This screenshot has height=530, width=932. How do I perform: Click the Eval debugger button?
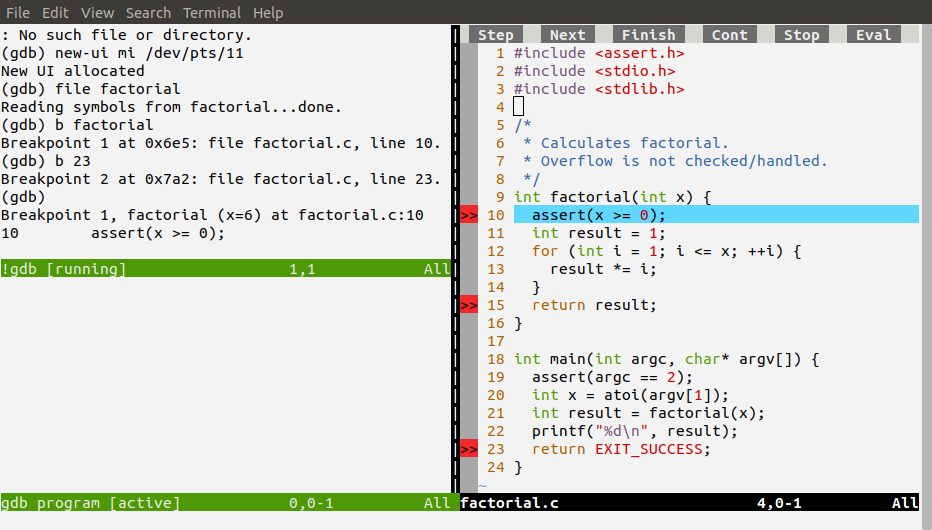[874, 34]
